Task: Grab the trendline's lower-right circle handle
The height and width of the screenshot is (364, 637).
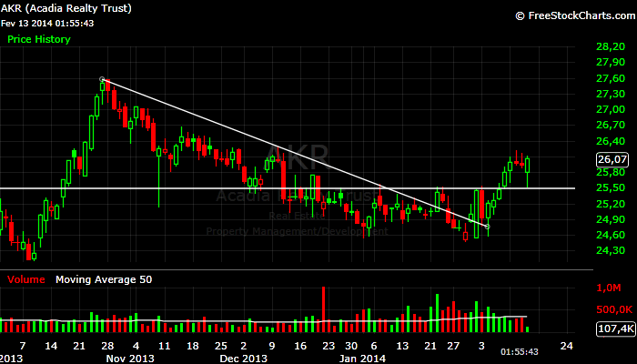Action: point(488,227)
